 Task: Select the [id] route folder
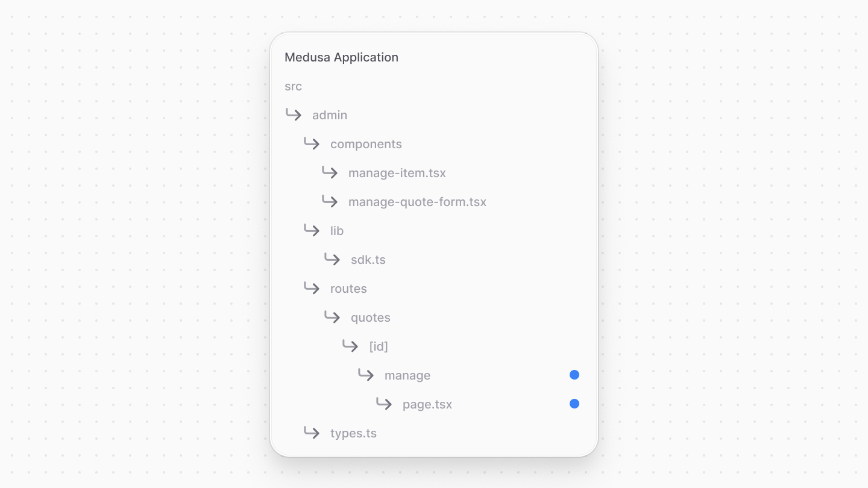point(379,346)
